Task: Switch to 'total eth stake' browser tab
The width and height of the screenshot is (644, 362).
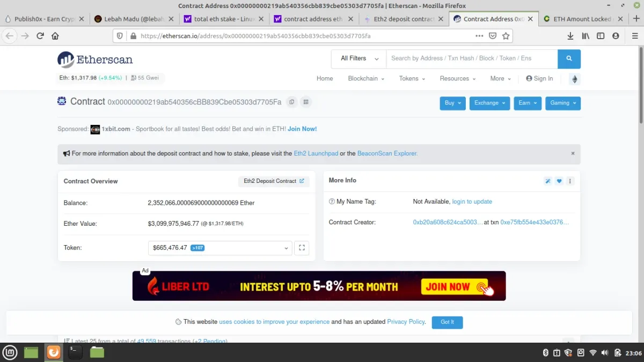Action: point(224,19)
